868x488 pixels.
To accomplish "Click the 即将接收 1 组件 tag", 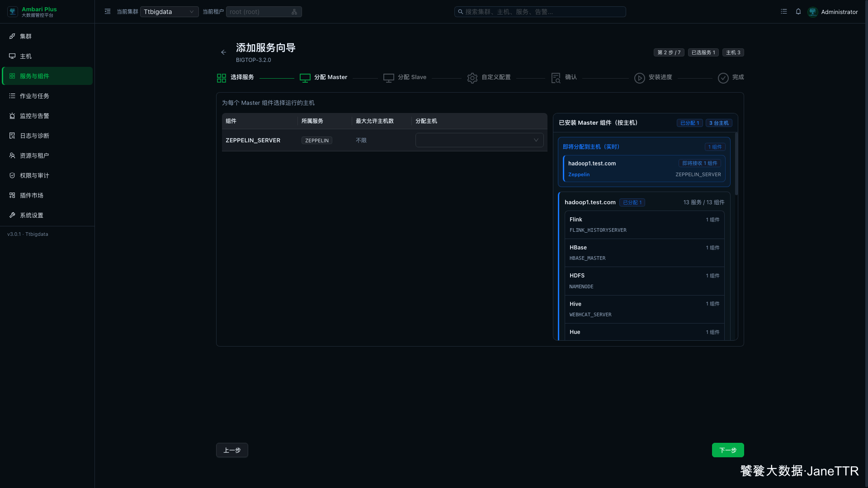I will point(700,163).
